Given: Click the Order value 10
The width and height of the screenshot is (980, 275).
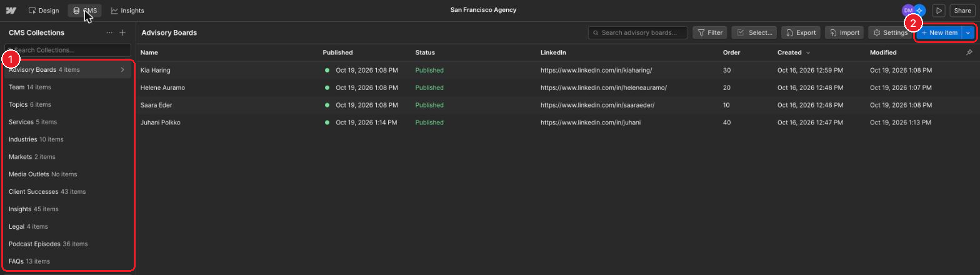Looking at the screenshot, I should [x=727, y=106].
